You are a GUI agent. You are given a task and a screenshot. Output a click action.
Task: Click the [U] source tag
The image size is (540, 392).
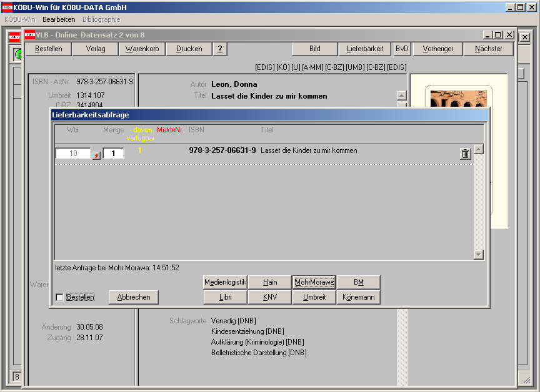click(x=296, y=67)
